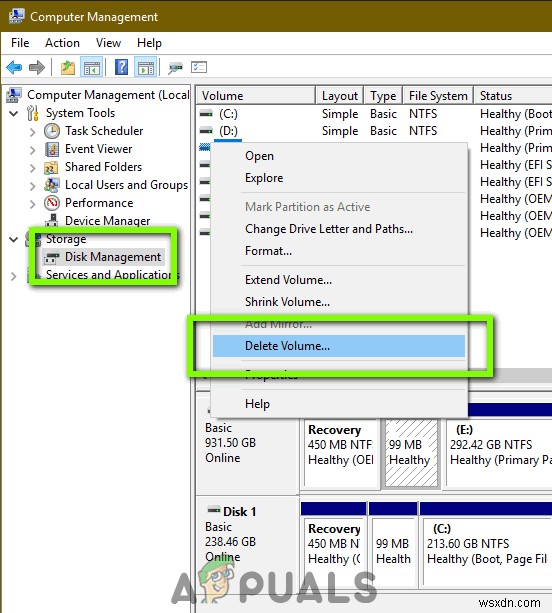Click the Task Scheduler clock icon
This screenshot has width=552, height=613.
52,131
